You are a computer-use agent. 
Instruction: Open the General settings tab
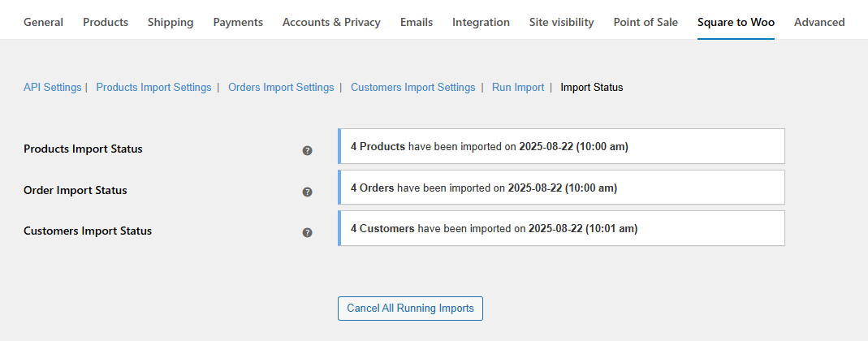click(x=43, y=22)
